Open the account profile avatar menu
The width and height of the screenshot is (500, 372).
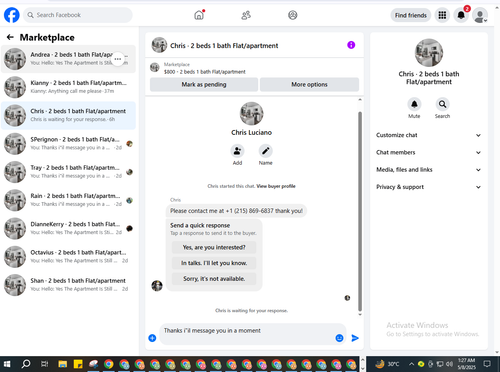[480, 15]
